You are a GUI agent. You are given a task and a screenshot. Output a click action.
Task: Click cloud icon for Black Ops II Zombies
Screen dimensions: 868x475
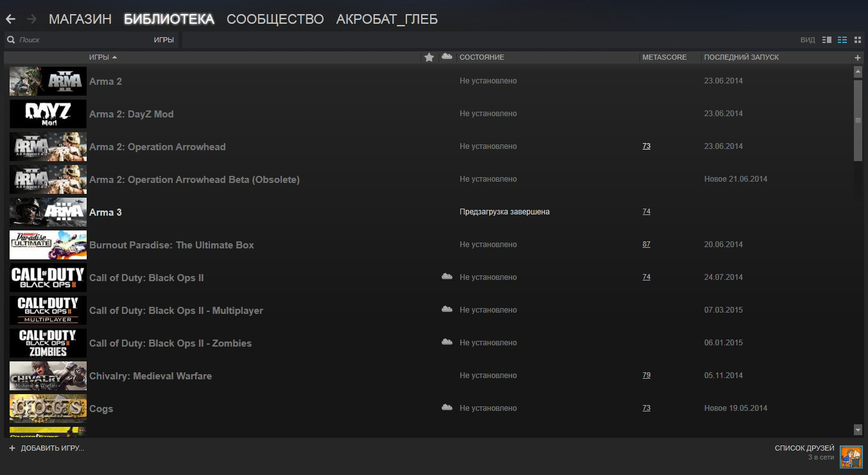coord(447,342)
